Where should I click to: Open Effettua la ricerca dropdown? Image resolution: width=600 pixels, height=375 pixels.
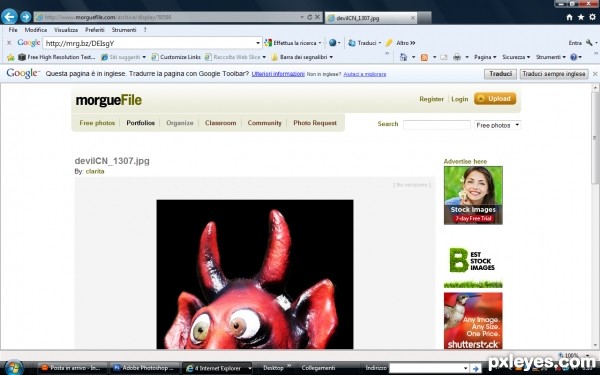click(320, 43)
